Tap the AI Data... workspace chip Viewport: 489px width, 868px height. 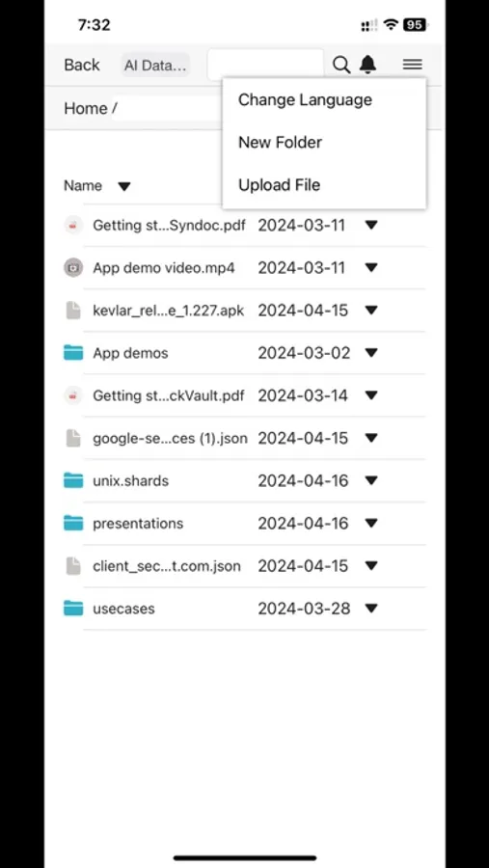[155, 66]
